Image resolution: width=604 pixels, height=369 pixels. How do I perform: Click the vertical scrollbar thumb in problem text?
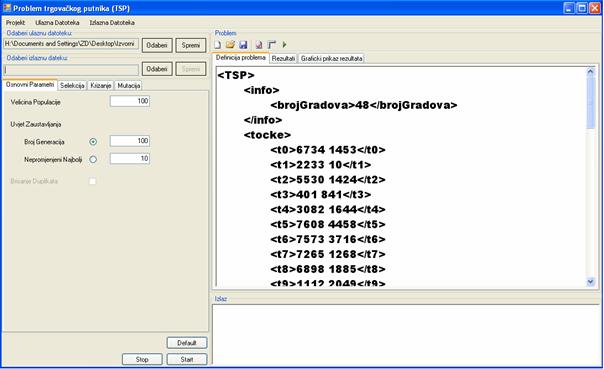[591, 102]
